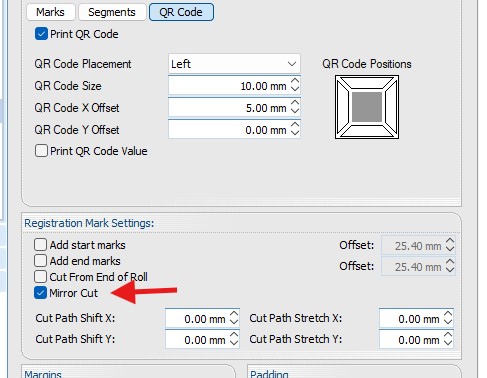This screenshot has height=378, width=487.
Task: Uncheck the Mirror Cut checkbox
Action: point(40,293)
